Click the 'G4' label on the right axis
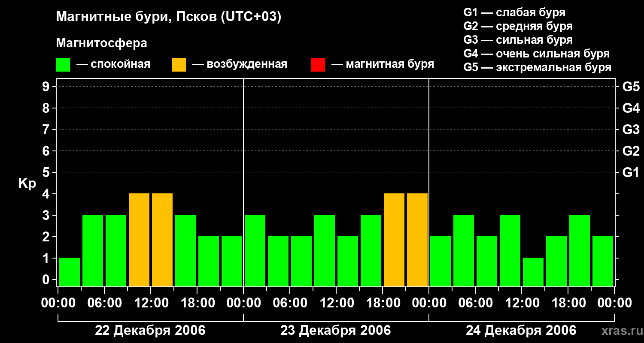Viewport: 644px width, 343px height. (x=631, y=108)
